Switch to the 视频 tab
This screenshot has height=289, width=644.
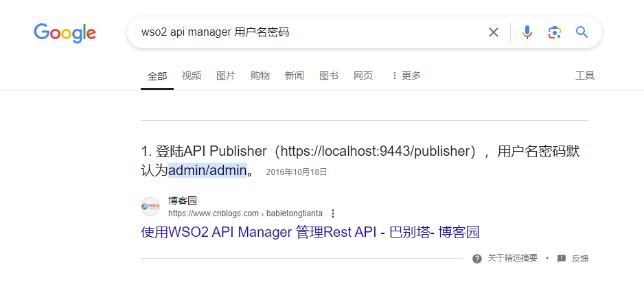click(x=192, y=76)
